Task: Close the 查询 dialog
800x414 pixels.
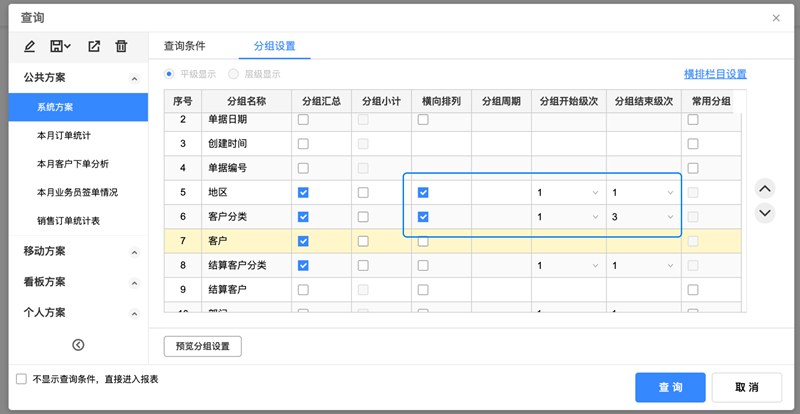Action: pos(777,18)
